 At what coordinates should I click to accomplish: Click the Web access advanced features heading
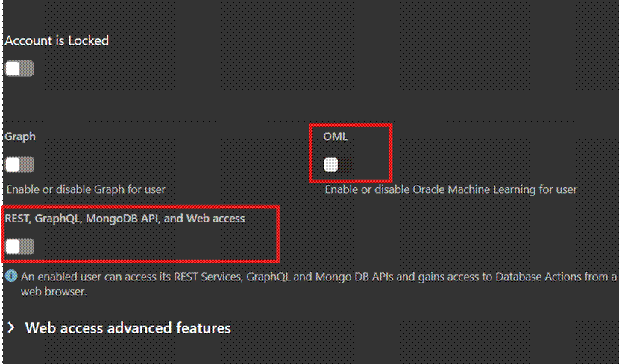tap(128, 328)
